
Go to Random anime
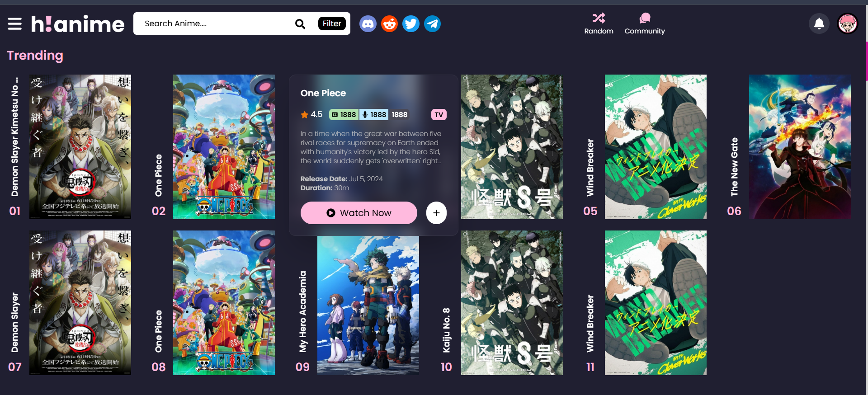tap(599, 24)
